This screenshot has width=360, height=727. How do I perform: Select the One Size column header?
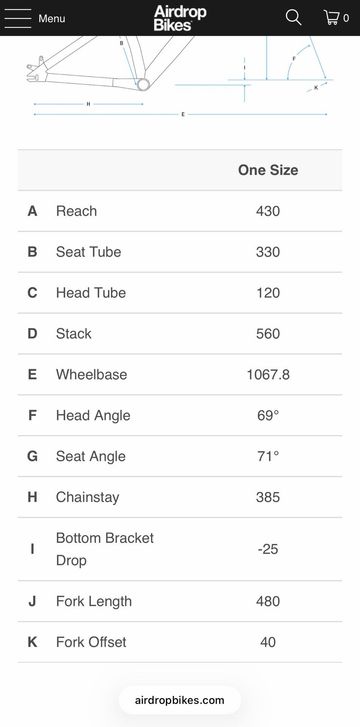pyautogui.click(x=268, y=170)
